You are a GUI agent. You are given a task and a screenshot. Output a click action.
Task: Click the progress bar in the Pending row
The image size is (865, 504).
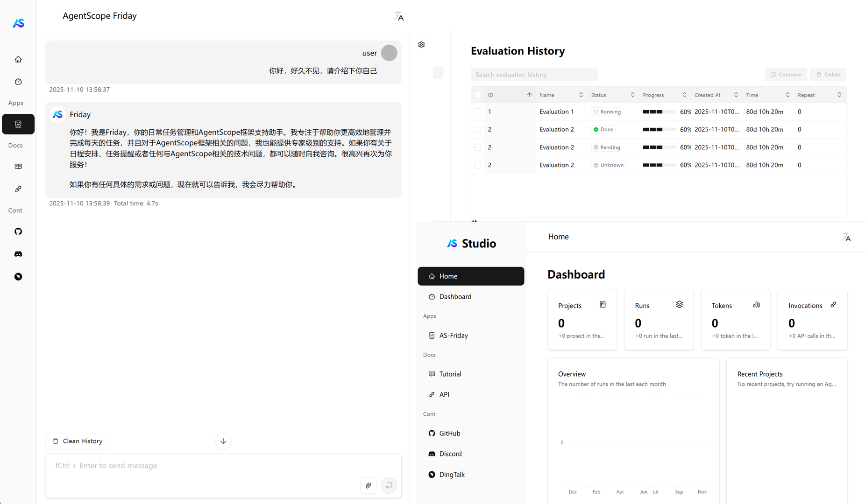pos(659,147)
